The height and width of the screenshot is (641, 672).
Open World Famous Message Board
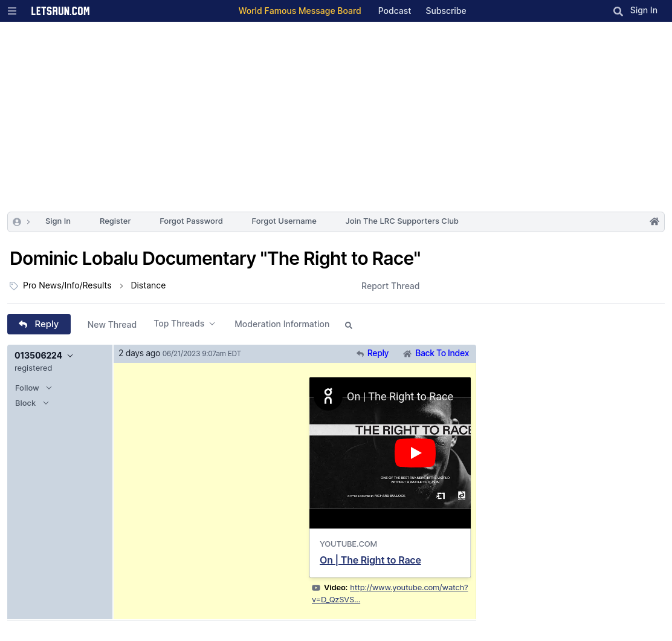[x=300, y=11]
